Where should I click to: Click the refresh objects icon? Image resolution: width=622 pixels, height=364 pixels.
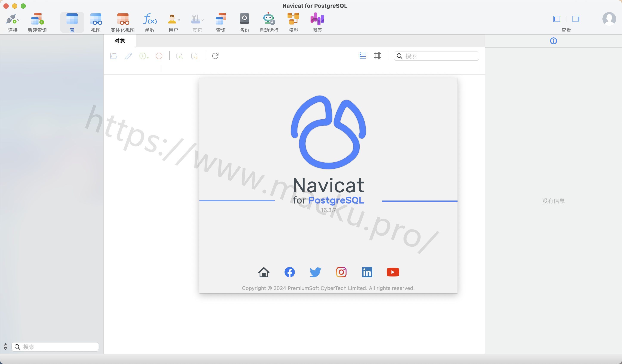pos(215,56)
